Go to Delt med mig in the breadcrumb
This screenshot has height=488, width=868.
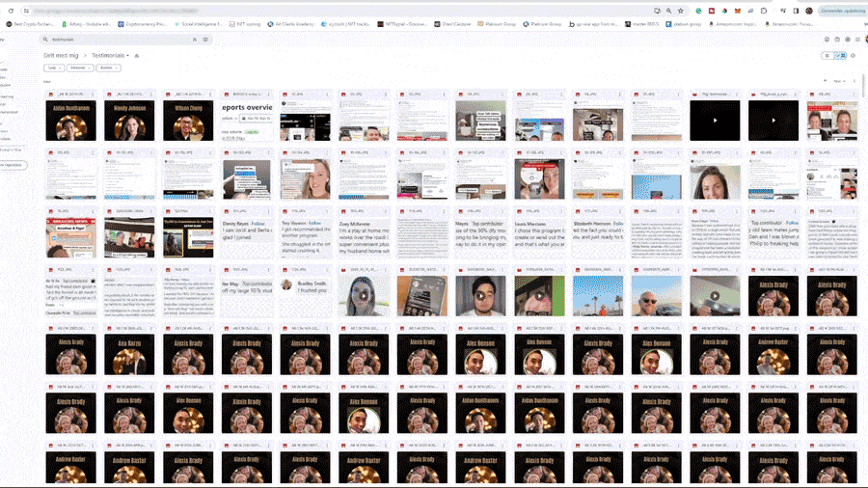click(x=62, y=56)
